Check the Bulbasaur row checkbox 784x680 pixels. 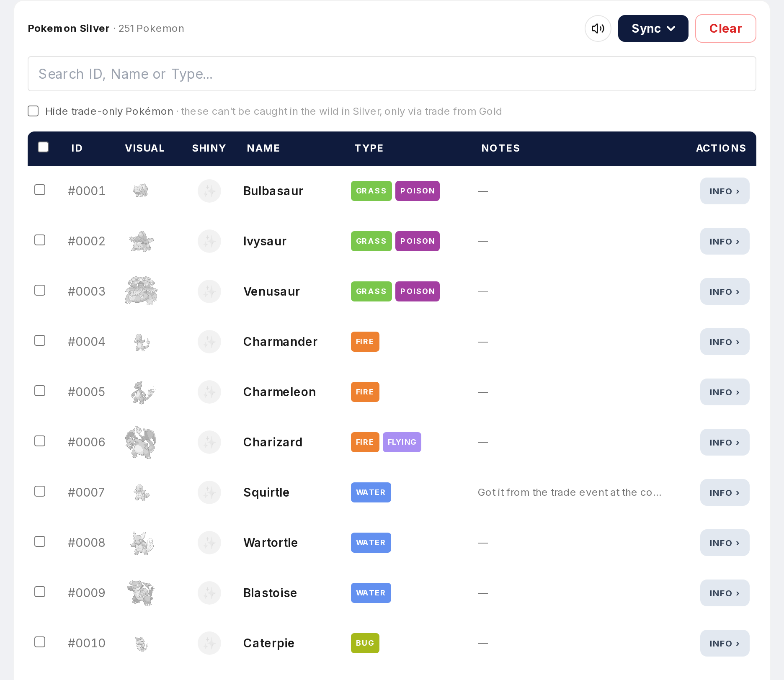click(x=40, y=190)
